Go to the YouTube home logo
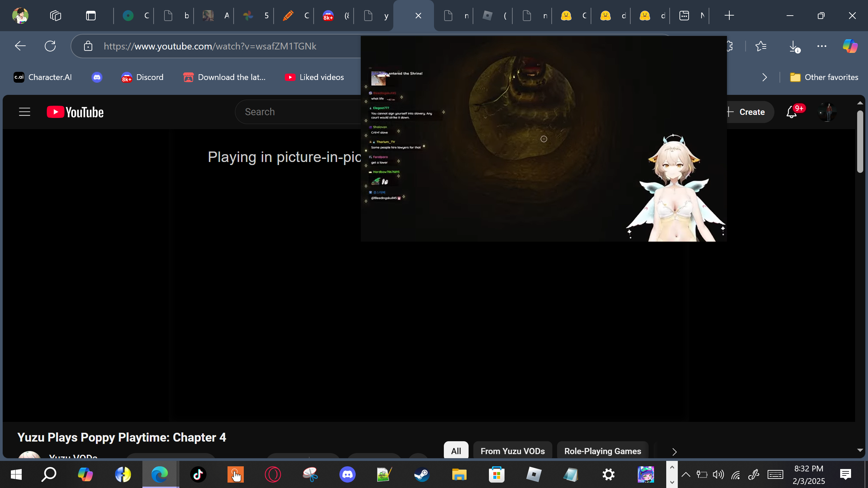 75,112
